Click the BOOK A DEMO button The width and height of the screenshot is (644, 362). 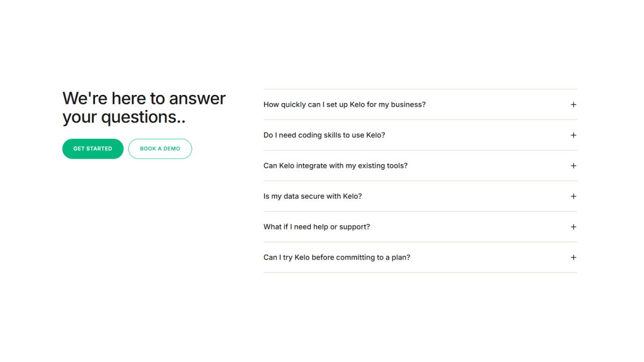pos(160,149)
